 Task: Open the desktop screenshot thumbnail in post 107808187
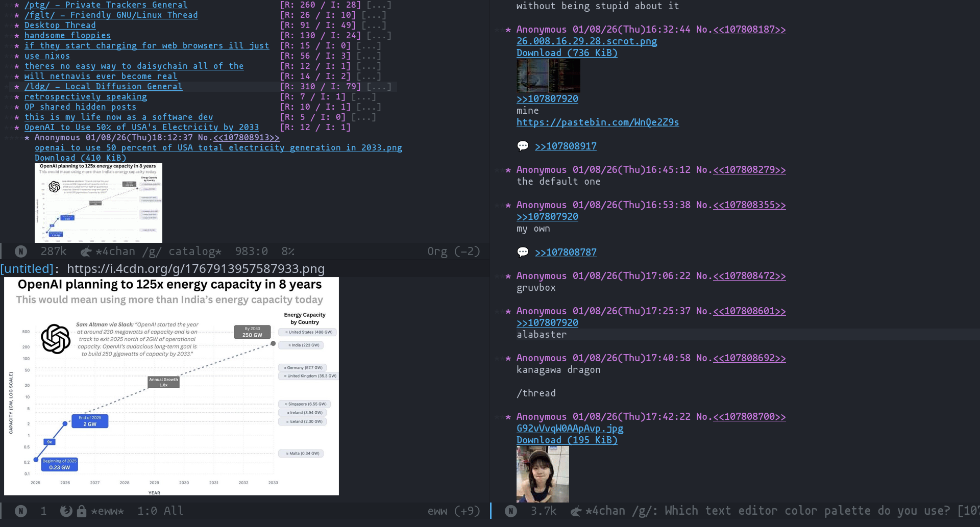click(548, 76)
